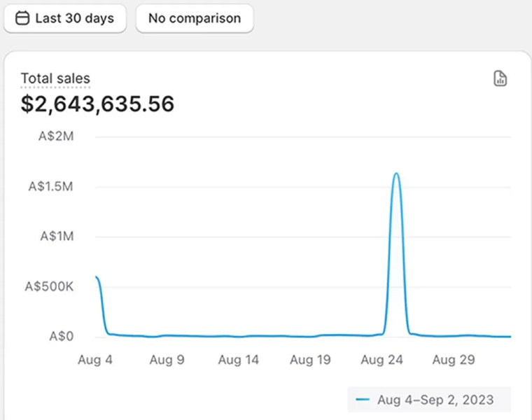Click the $2,643,635.56 total sales amount
This screenshot has height=420, width=532.
97,104
